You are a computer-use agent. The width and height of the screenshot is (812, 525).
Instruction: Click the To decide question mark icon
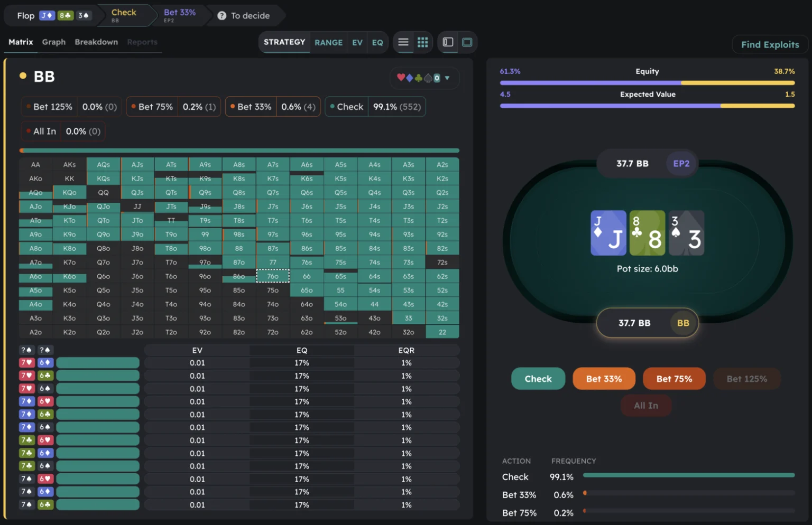(222, 16)
